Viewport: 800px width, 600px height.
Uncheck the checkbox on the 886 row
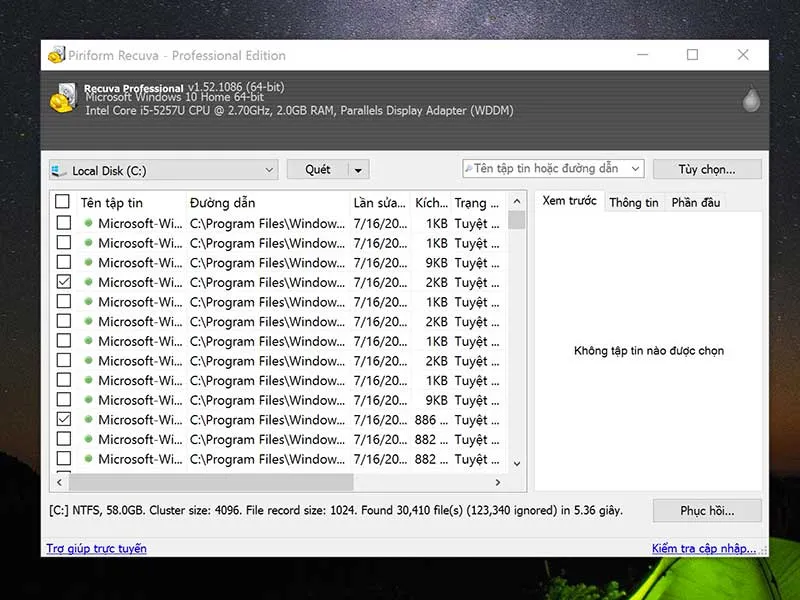[x=64, y=420]
